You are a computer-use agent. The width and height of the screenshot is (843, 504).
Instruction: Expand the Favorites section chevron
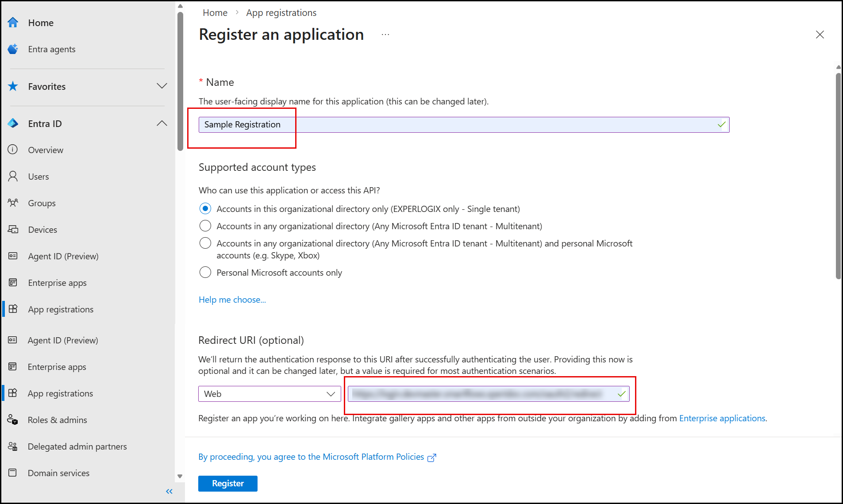(162, 86)
